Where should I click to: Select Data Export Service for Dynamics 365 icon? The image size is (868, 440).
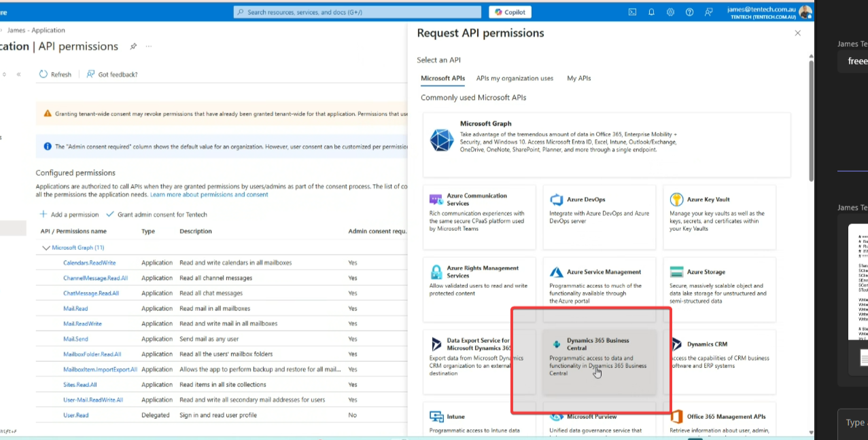(x=436, y=344)
